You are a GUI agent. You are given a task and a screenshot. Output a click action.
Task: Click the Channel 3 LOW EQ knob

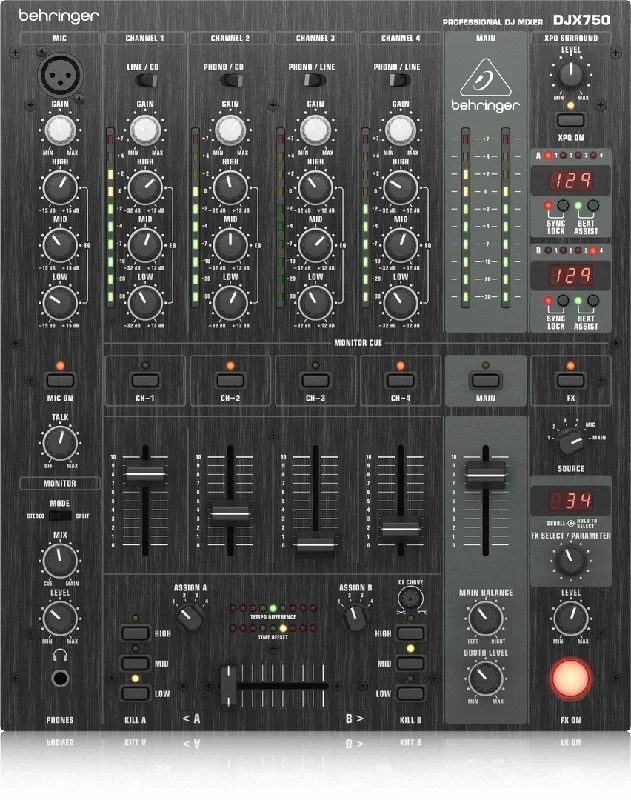pos(316,303)
